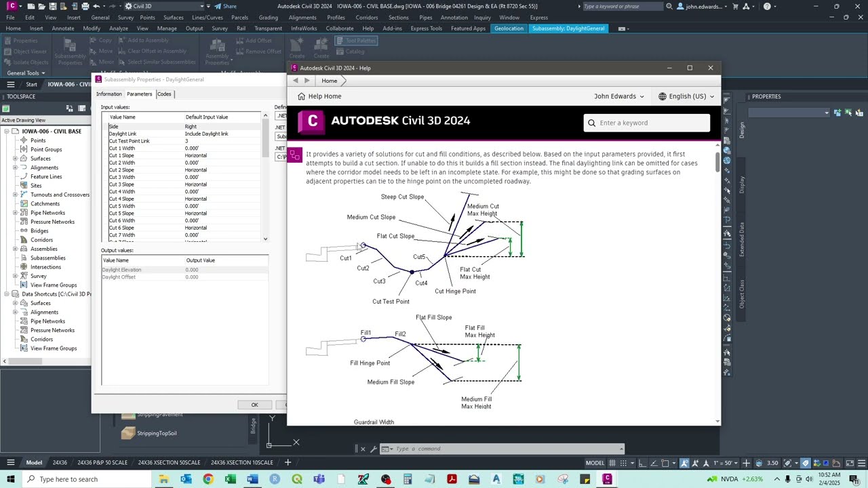Click the MODEL space toggle in status bar

pos(595,463)
